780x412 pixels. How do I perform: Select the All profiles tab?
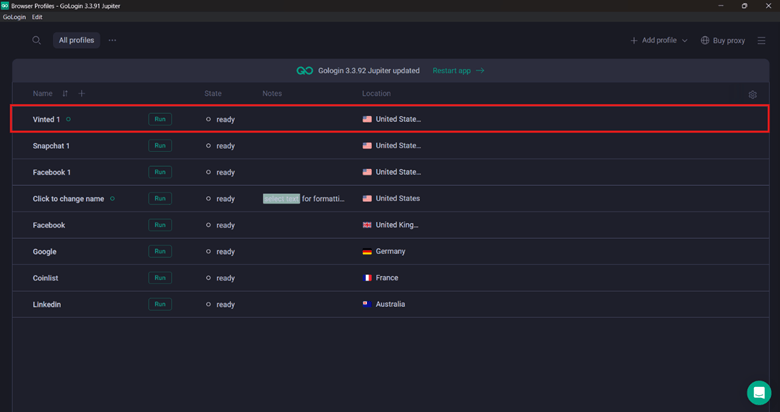77,40
